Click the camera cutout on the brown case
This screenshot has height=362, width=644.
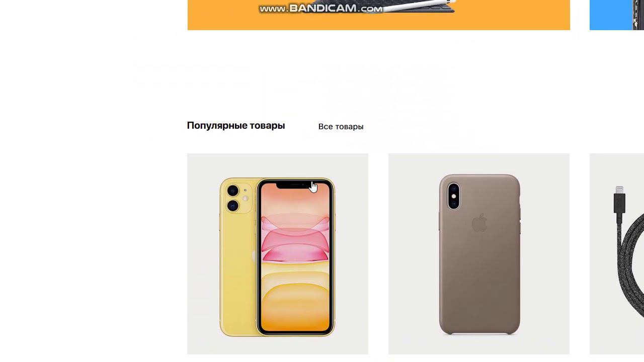tap(454, 196)
